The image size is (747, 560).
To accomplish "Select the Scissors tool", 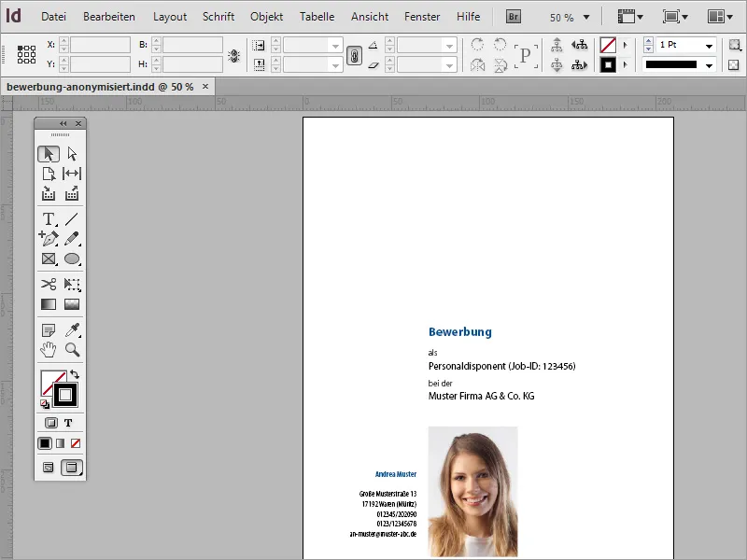I will (x=50, y=283).
